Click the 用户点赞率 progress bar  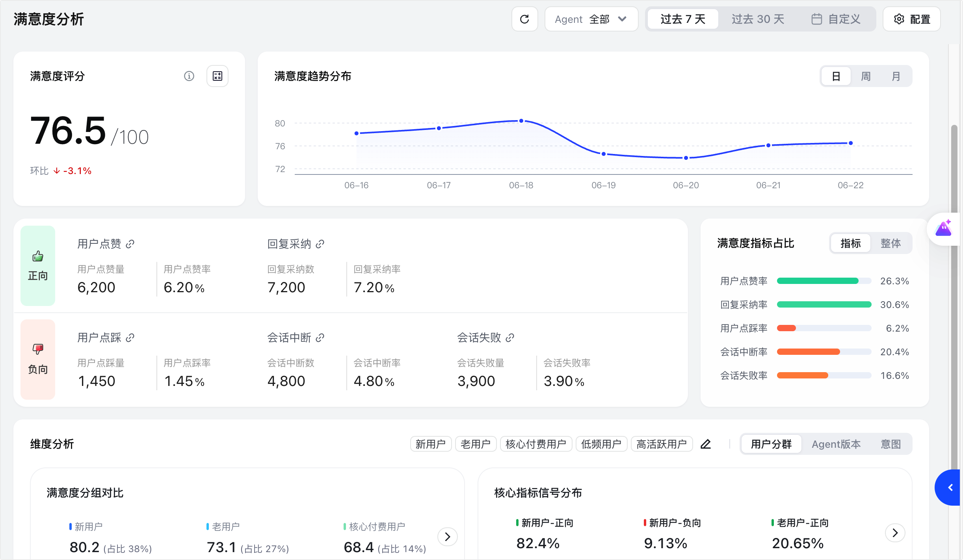pos(824,281)
